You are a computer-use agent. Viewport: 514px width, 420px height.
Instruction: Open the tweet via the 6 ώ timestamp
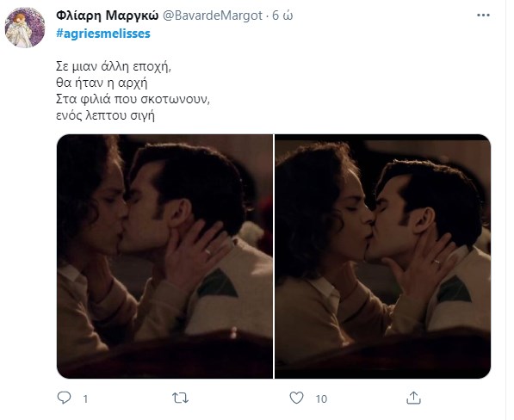282,15
